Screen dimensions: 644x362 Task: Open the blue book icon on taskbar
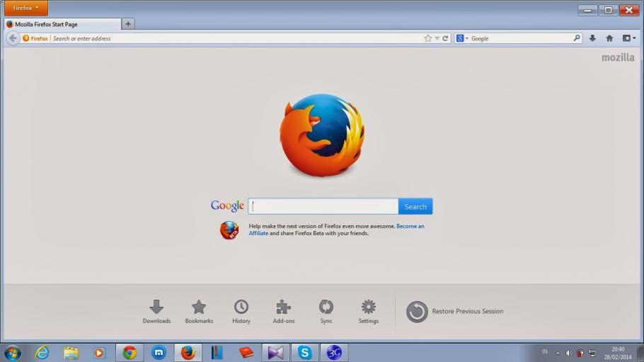[217, 353]
